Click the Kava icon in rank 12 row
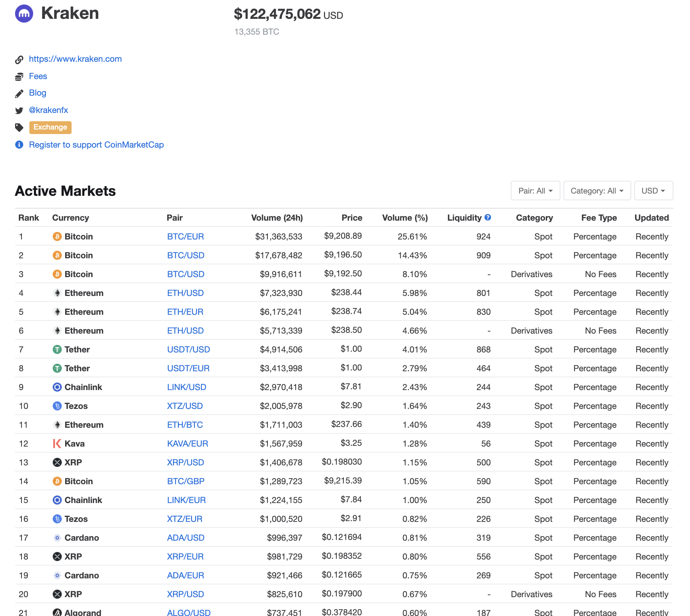 (57, 444)
